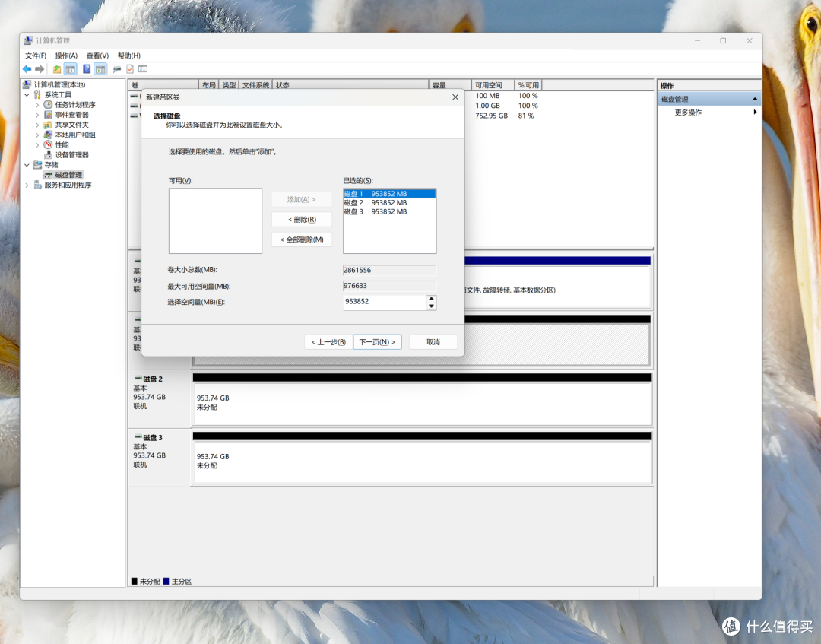Click the 系统工具 tools icon
Viewport: 821px width, 644px height.
pos(37,95)
